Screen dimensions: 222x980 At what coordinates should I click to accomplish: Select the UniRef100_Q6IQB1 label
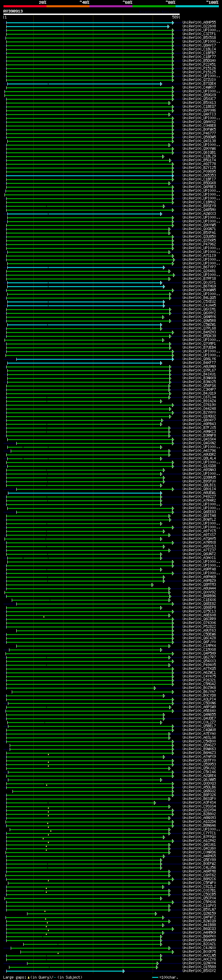click(199, 153)
